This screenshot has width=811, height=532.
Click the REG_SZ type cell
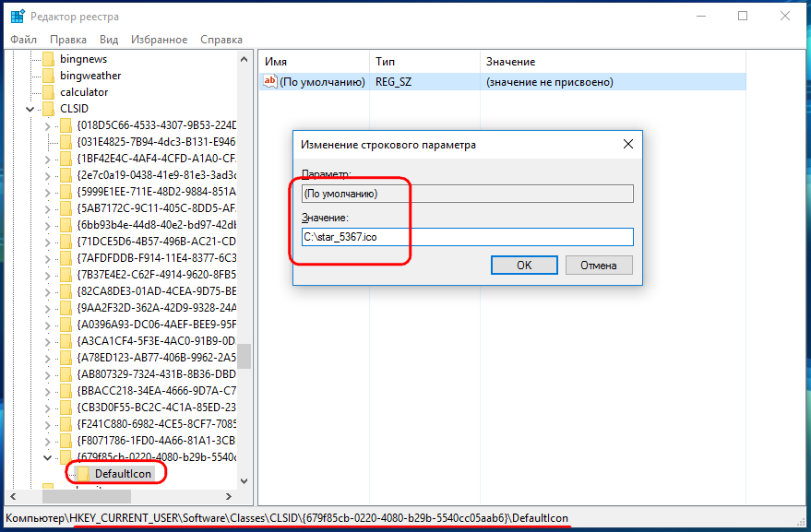pos(393,82)
